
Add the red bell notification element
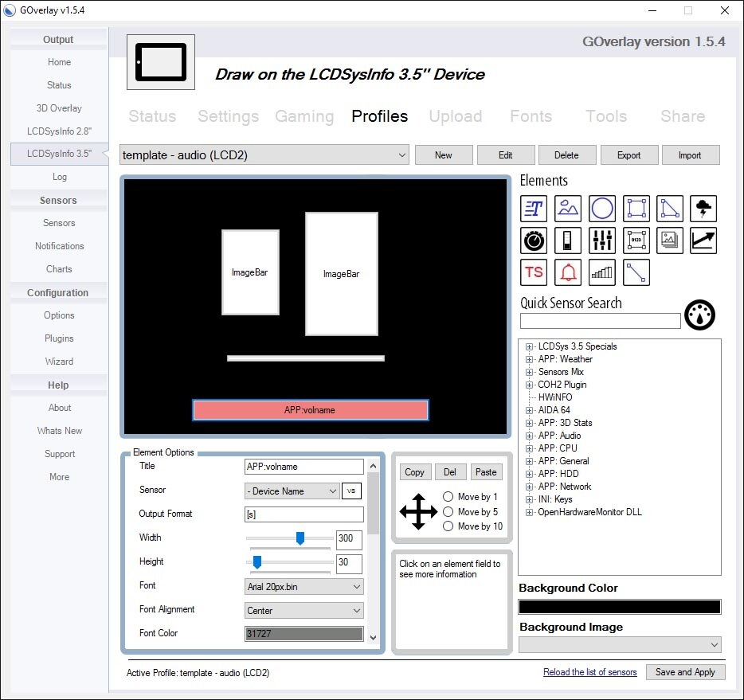(567, 272)
